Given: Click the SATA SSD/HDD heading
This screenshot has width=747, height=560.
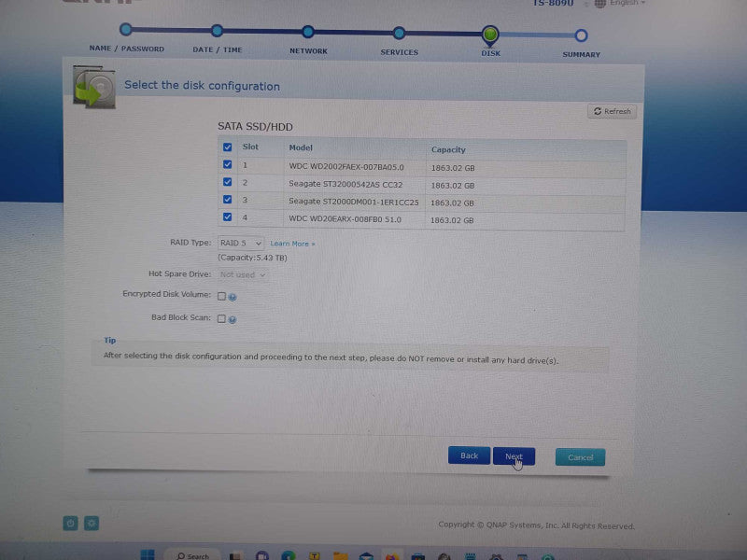Looking at the screenshot, I should tap(255, 127).
